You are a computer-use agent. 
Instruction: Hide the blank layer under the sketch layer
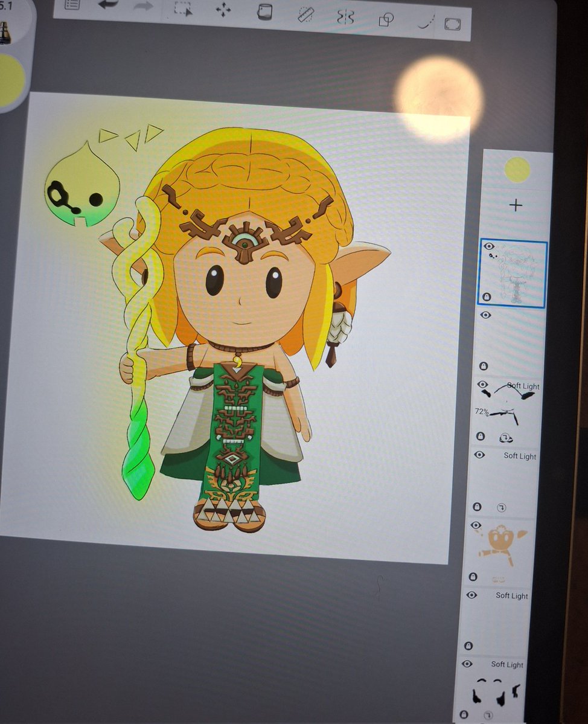[485, 315]
